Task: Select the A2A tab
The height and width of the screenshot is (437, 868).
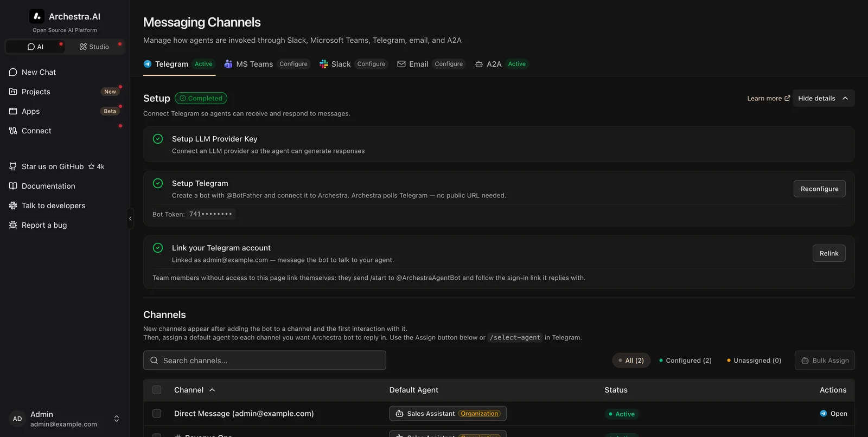Action: click(502, 64)
